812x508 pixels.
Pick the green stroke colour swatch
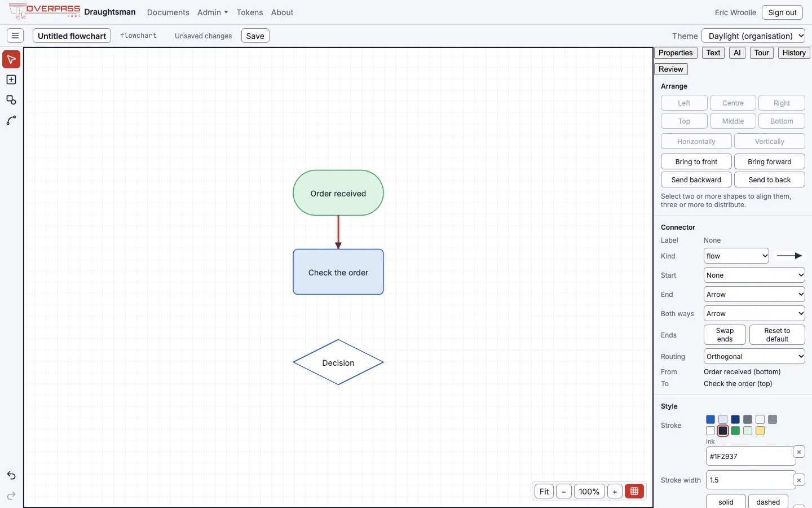(735, 431)
